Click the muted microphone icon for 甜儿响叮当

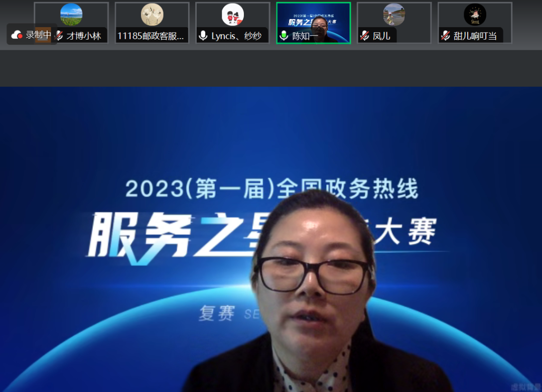[446, 36]
